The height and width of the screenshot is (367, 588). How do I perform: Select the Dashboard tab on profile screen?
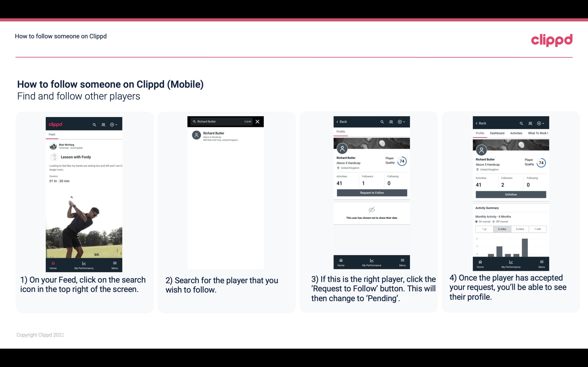[497, 133]
